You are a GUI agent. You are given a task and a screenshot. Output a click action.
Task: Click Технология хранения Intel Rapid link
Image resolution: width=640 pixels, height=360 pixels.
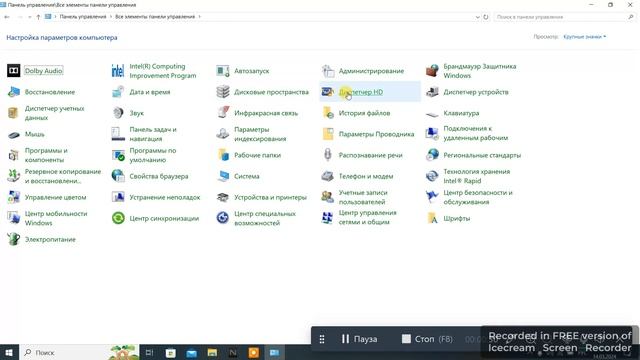[x=477, y=176]
